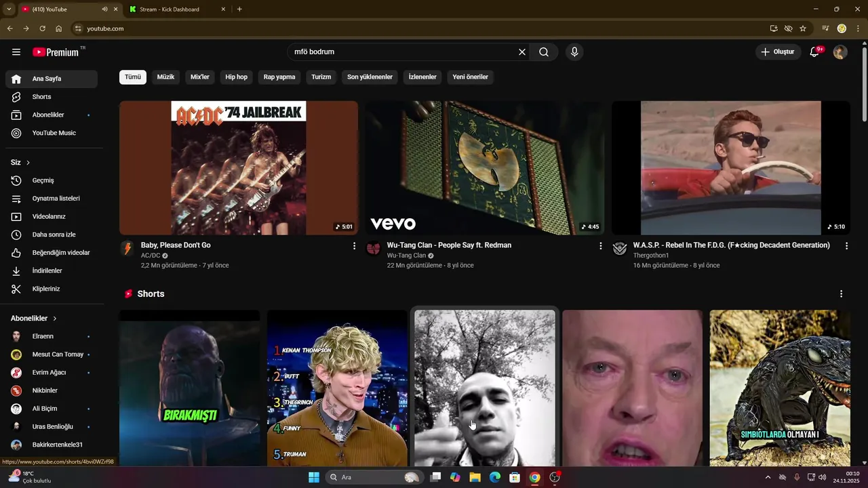Screen dimensions: 868x488
Task: Open options for Rebel In The F.D.G.
Action: pos(846,246)
